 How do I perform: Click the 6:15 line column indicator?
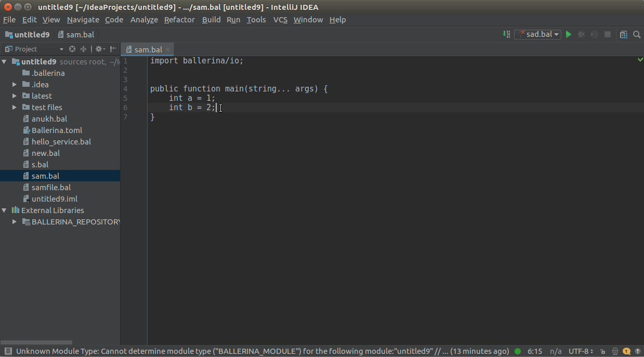tap(535, 351)
